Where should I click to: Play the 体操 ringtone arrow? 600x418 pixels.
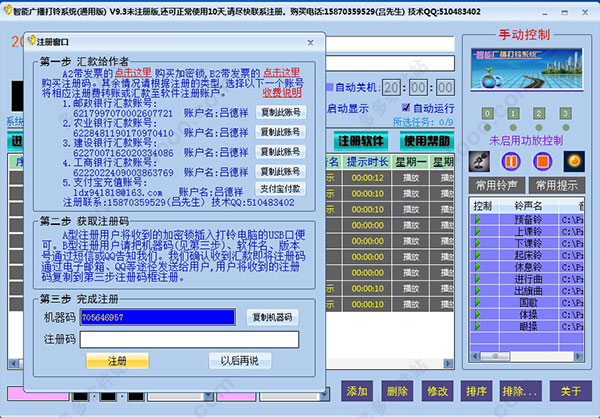pos(478,314)
